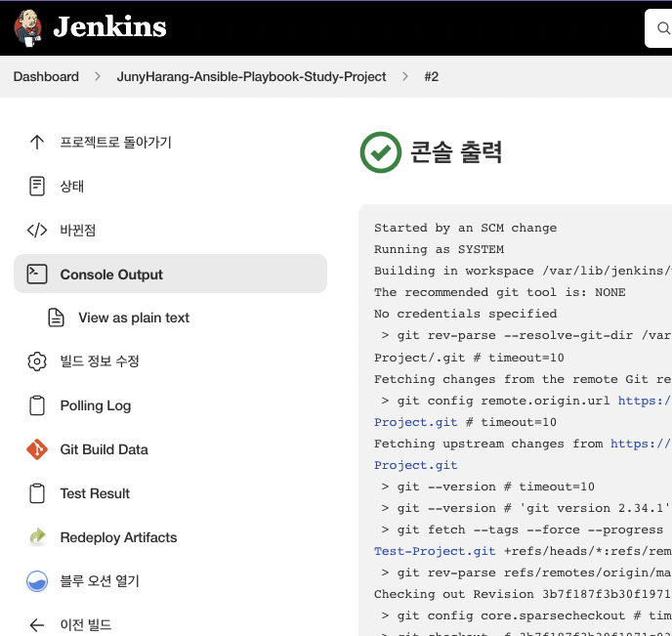
Task: Click the Jenkins butler logo icon
Action: pos(28,28)
